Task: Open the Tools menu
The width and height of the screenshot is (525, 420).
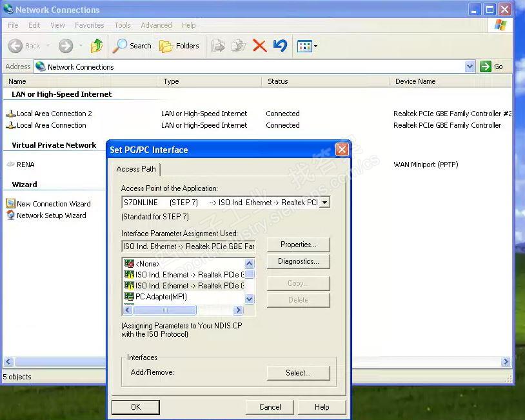Action: tap(123, 25)
